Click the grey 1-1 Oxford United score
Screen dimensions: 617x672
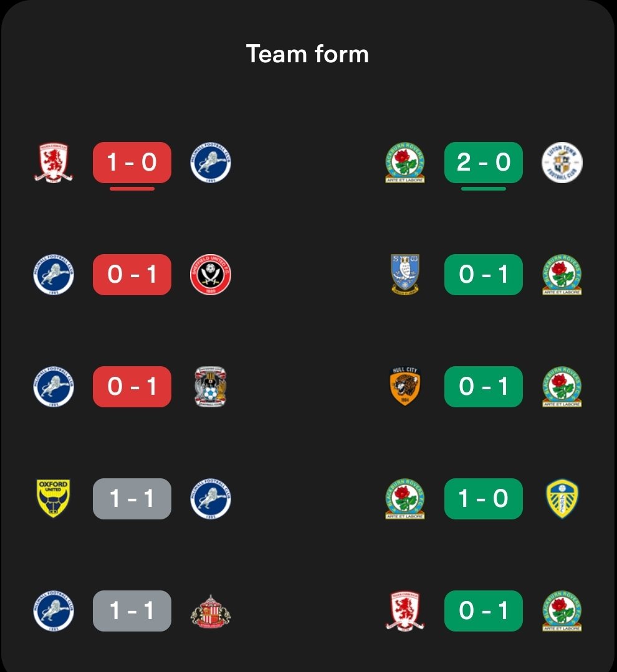point(132,499)
